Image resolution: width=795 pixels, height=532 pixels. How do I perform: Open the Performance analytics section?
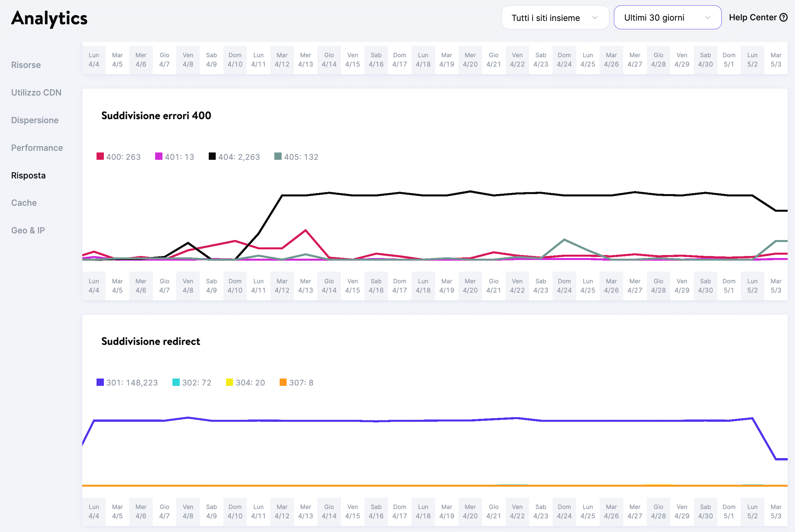tap(37, 148)
